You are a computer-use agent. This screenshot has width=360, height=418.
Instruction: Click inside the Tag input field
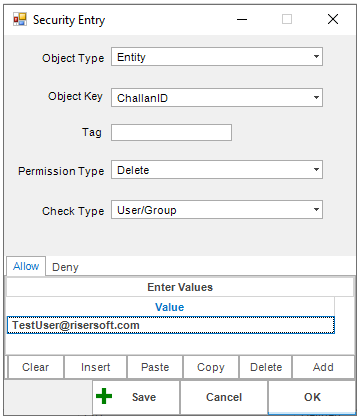coord(171,133)
